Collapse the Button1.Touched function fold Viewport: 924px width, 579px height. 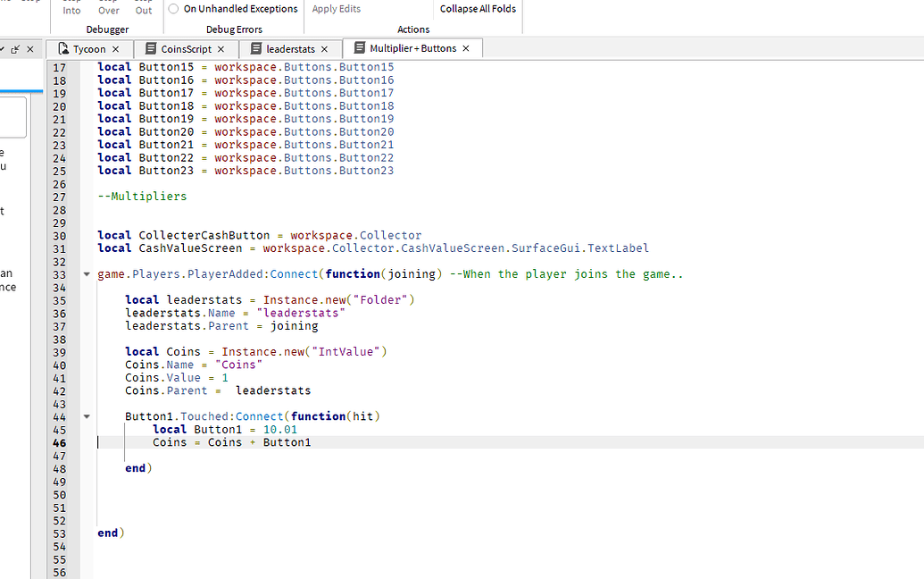click(87, 416)
